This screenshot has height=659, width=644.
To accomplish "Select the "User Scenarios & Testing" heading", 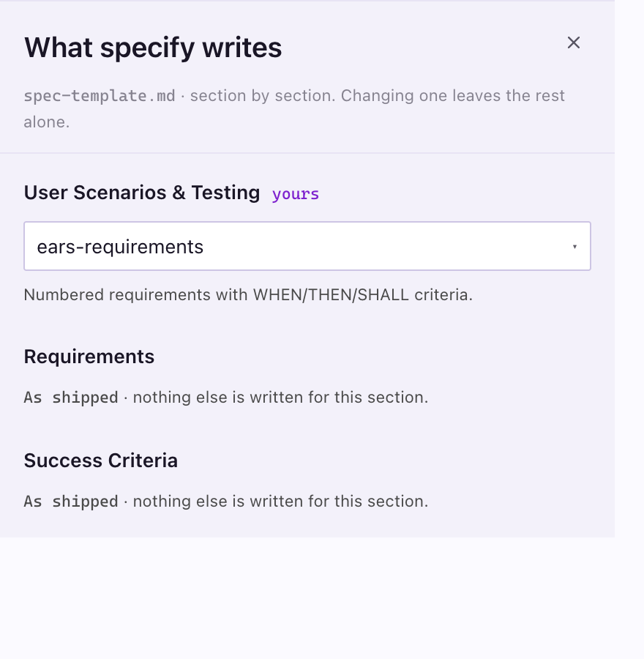I will click(x=142, y=193).
